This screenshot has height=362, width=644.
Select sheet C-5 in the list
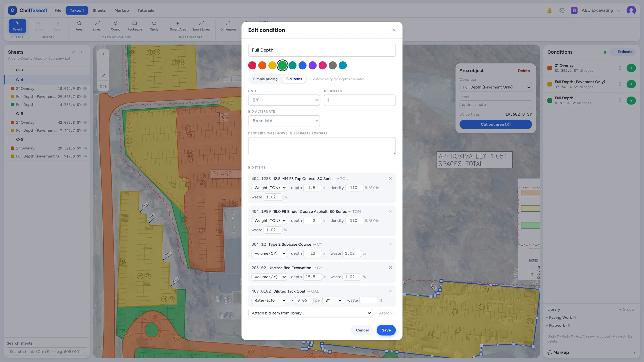coord(47,113)
